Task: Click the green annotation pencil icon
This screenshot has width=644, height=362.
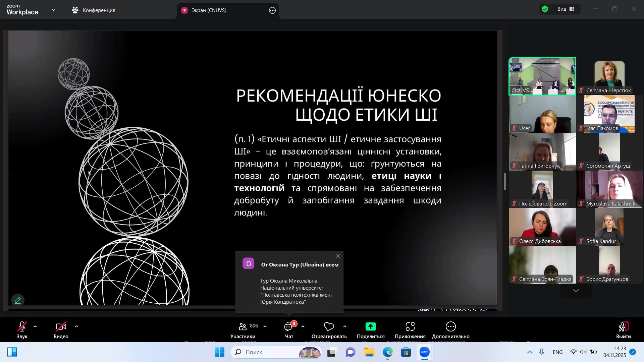Action: tap(18, 300)
